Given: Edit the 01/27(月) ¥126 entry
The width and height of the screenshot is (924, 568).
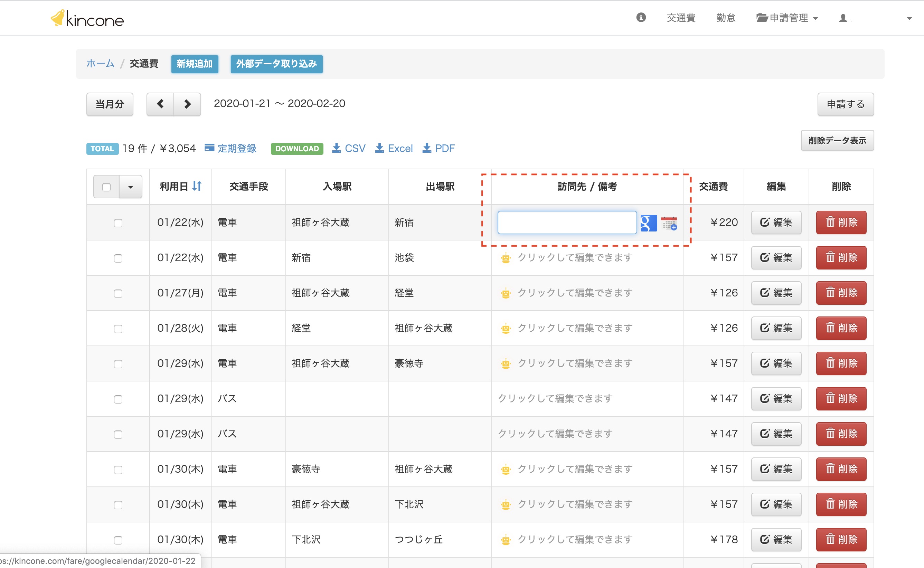Looking at the screenshot, I should 776,293.
